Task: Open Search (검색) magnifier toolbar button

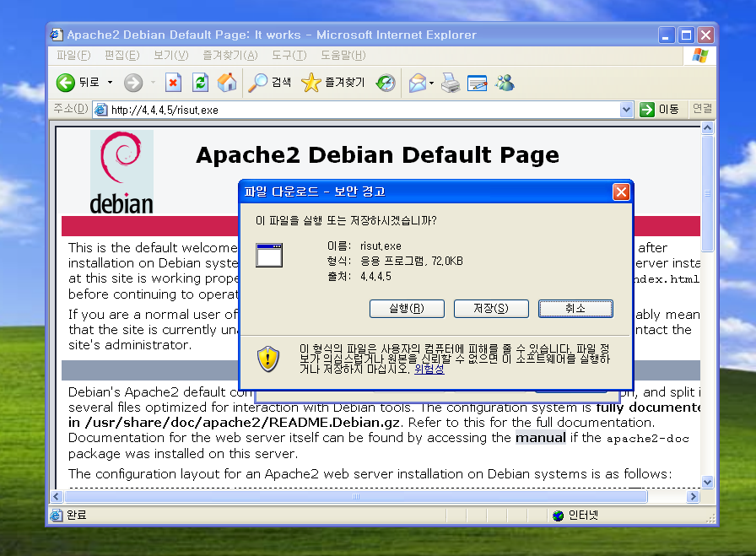Action: (x=270, y=83)
